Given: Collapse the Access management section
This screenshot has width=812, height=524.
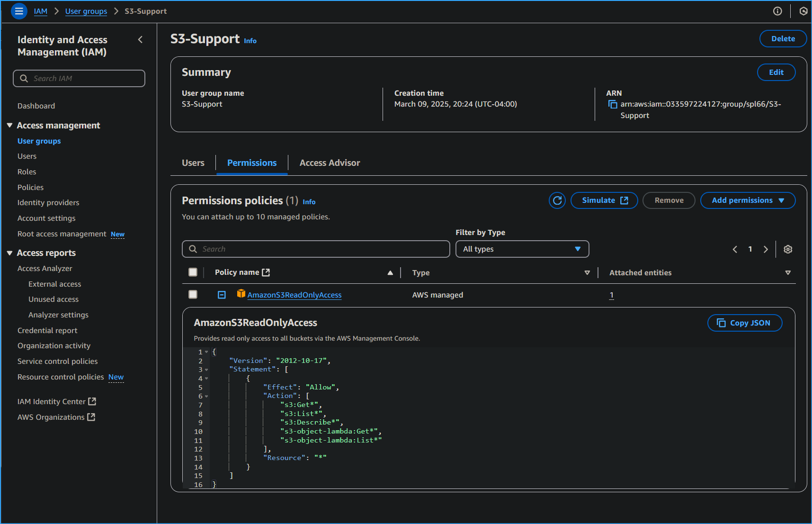Looking at the screenshot, I should pyautogui.click(x=9, y=126).
